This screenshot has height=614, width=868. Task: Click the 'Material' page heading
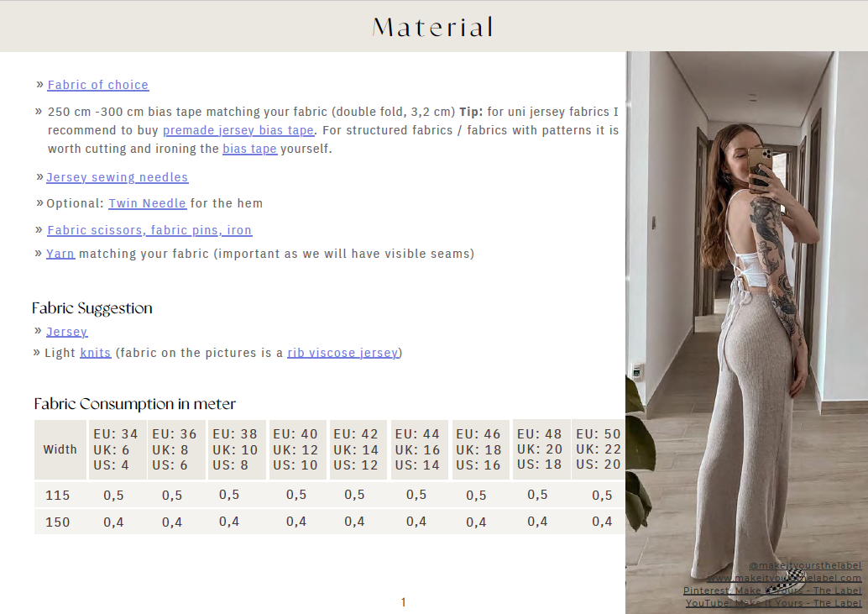[433, 27]
